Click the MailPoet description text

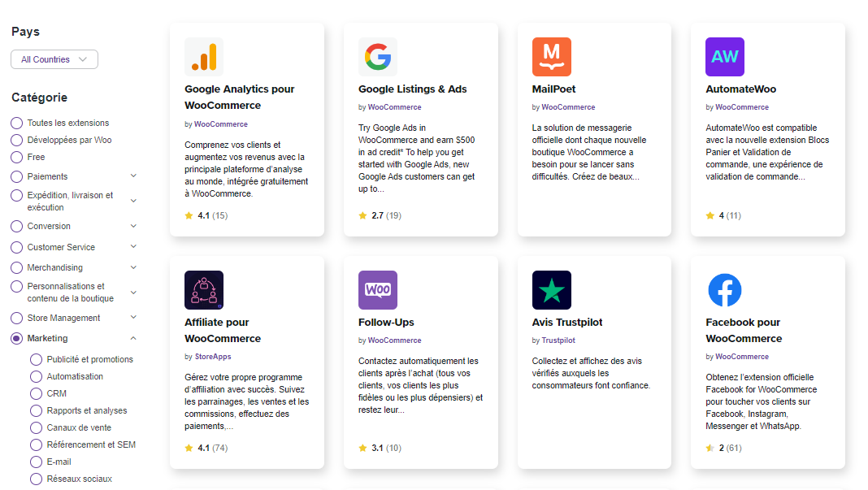tap(589, 152)
